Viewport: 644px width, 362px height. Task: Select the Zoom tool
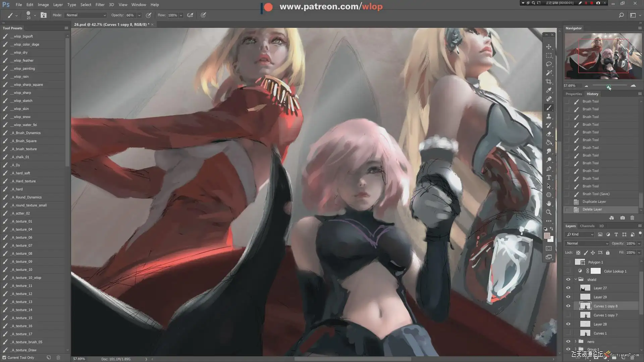pyautogui.click(x=549, y=212)
